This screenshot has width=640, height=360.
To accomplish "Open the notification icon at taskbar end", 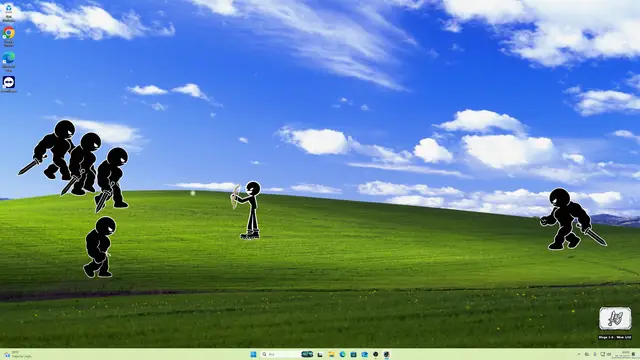I will [634, 354].
